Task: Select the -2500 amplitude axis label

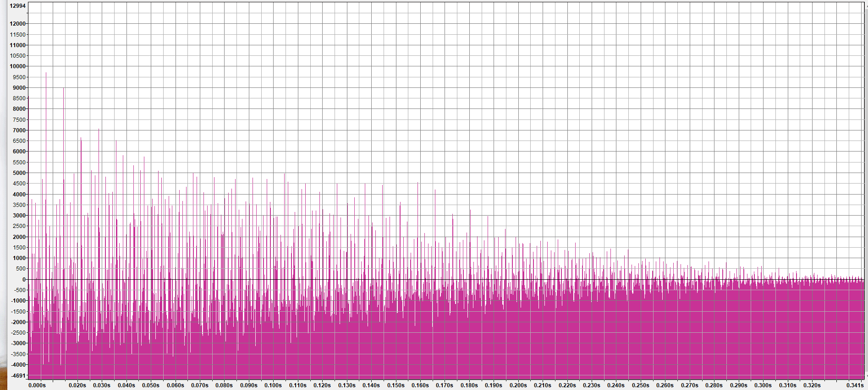Action: (19, 333)
